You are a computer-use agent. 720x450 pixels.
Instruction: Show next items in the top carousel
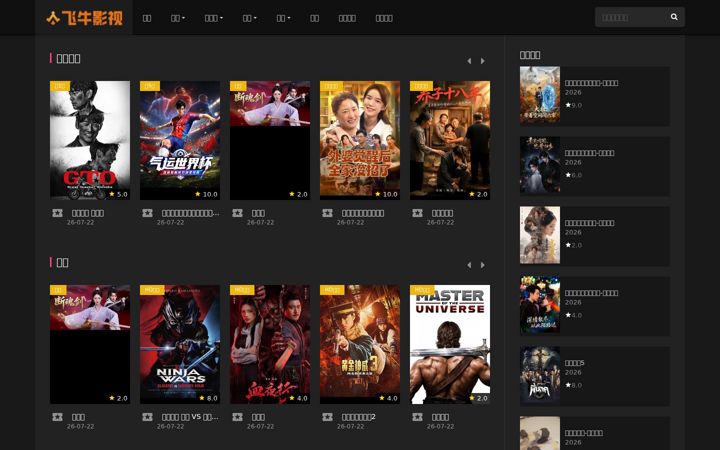tap(483, 61)
